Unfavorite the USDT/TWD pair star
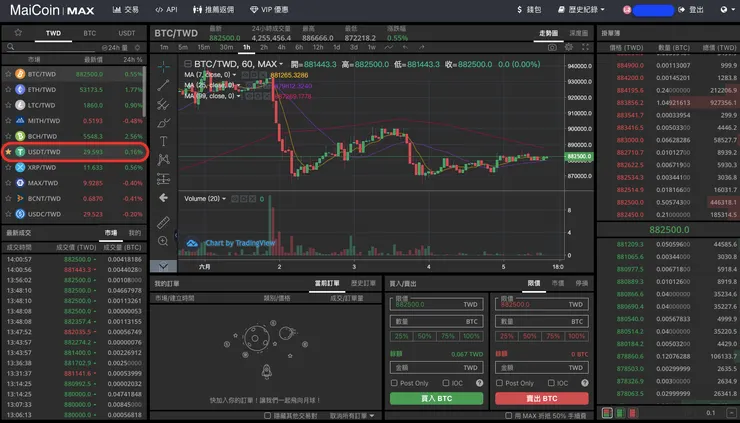This screenshot has height=423, width=740. click(8, 152)
